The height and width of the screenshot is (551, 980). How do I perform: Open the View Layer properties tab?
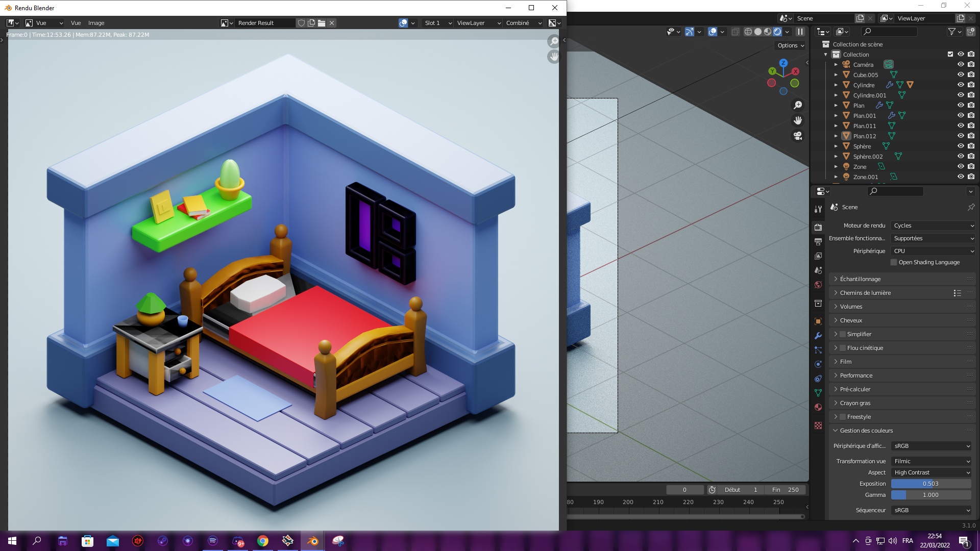(818, 256)
